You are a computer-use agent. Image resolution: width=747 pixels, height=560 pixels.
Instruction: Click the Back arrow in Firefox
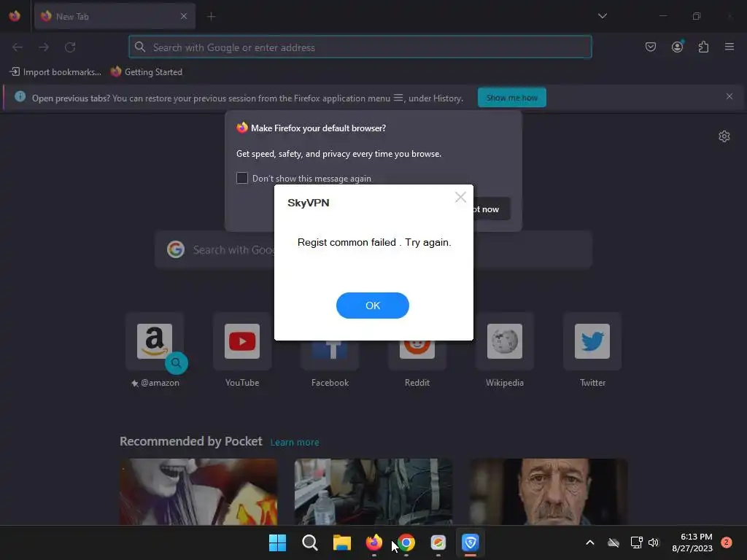[18, 47]
